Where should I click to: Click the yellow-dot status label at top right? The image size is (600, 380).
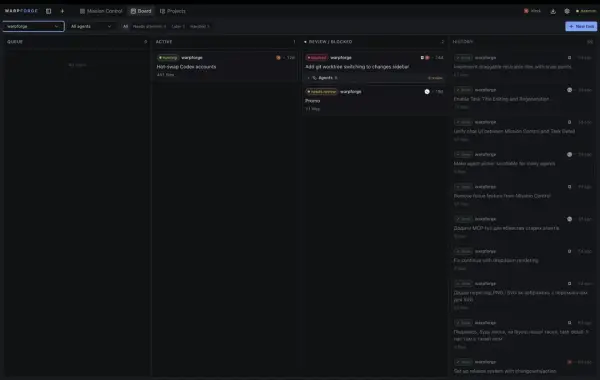586,11
